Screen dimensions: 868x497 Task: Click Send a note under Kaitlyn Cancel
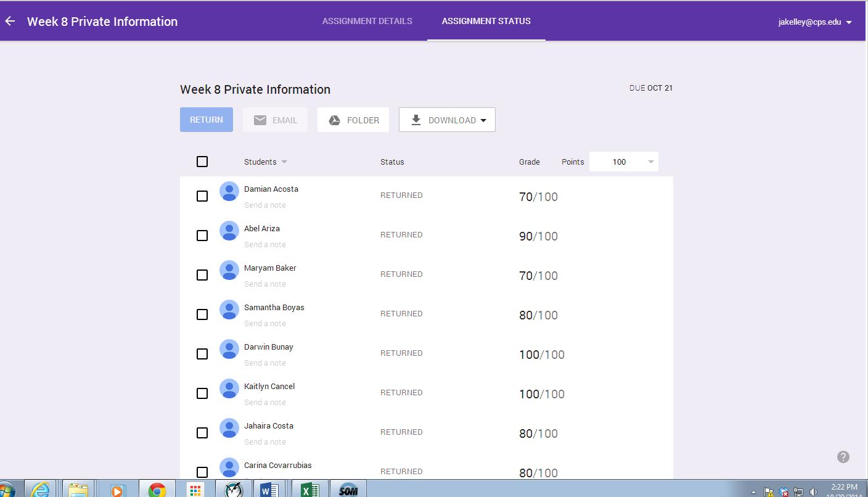265,402
